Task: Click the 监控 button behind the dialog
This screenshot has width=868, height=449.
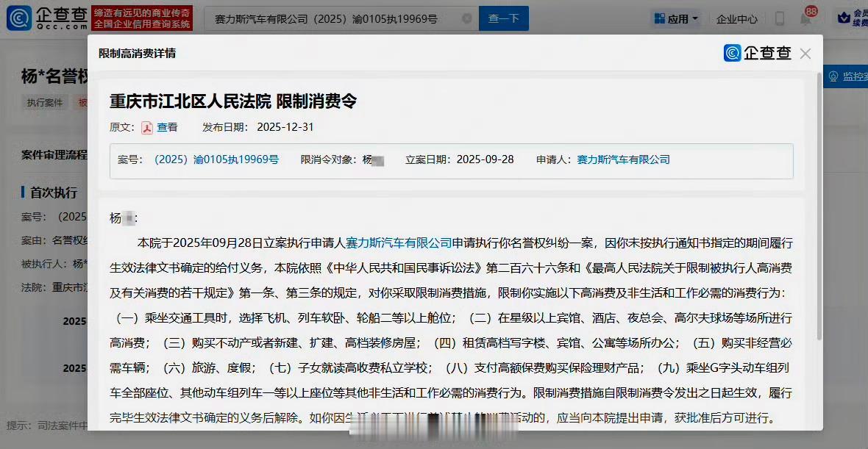Action: 847,76
